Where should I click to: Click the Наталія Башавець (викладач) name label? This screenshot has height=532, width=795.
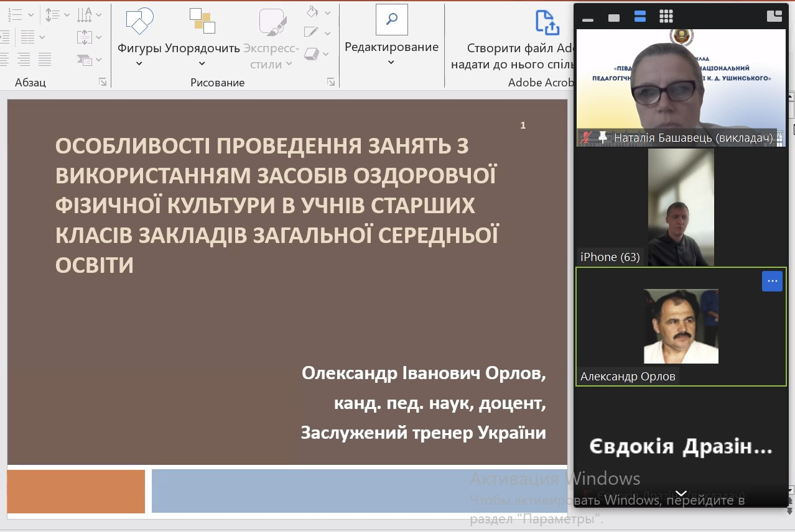tap(694, 138)
